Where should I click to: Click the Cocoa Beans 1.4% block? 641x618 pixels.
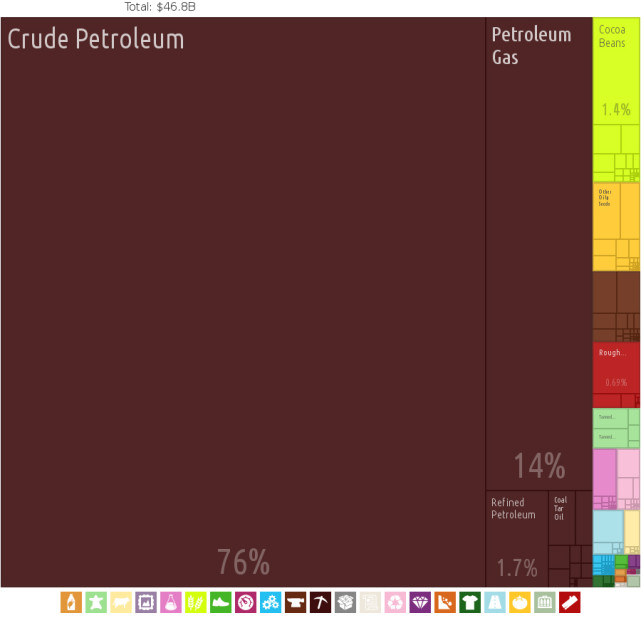(x=616, y=71)
